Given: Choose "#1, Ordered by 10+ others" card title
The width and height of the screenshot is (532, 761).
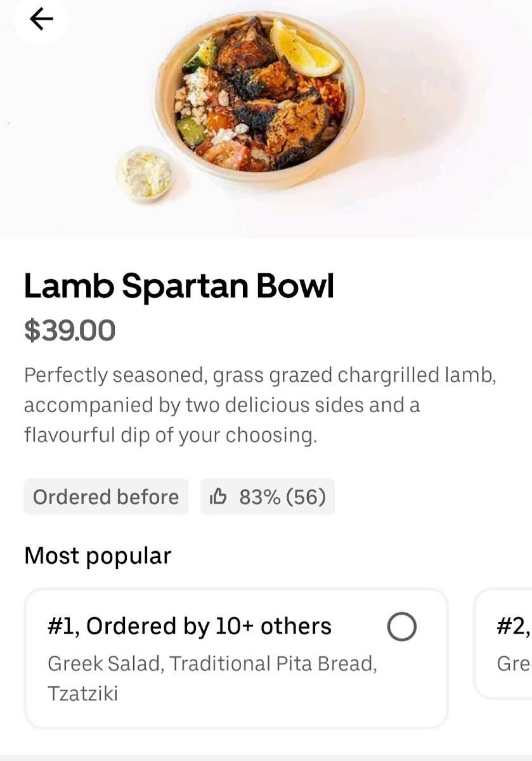Looking at the screenshot, I should pos(189,627).
